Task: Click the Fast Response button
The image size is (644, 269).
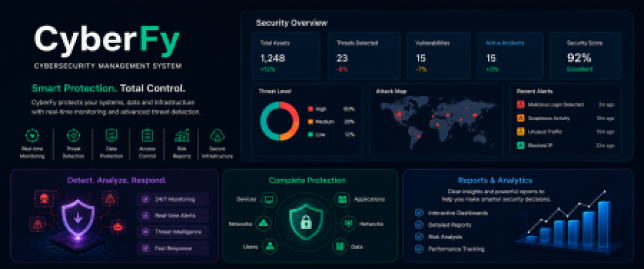Action: [x=173, y=249]
